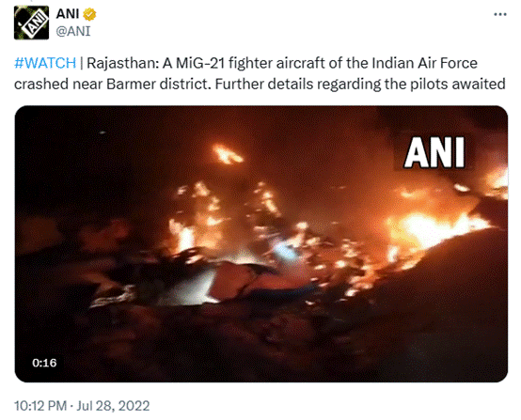Follow the #WATCH hashtag link

point(45,63)
